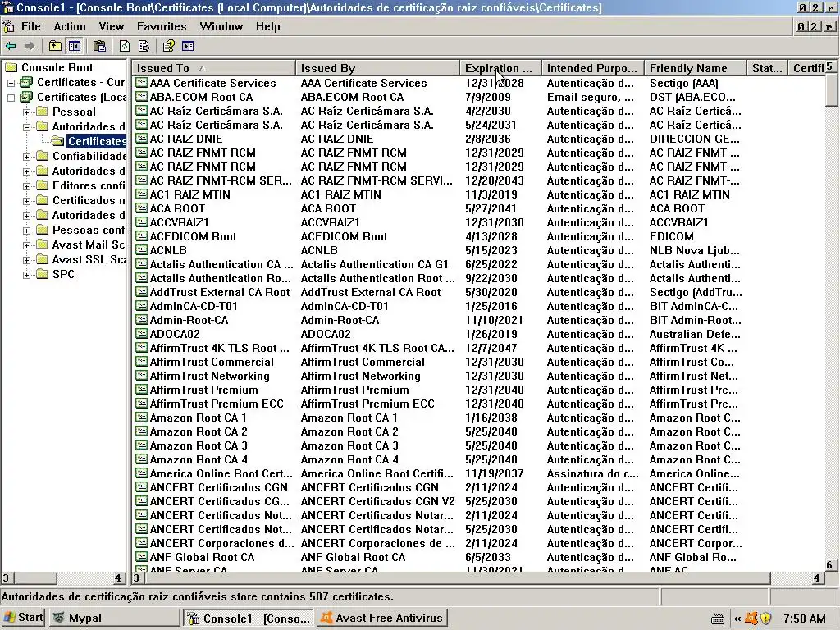Click the certificate list scroll right arrow
The width and height of the screenshot is (840, 630).
click(816, 578)
